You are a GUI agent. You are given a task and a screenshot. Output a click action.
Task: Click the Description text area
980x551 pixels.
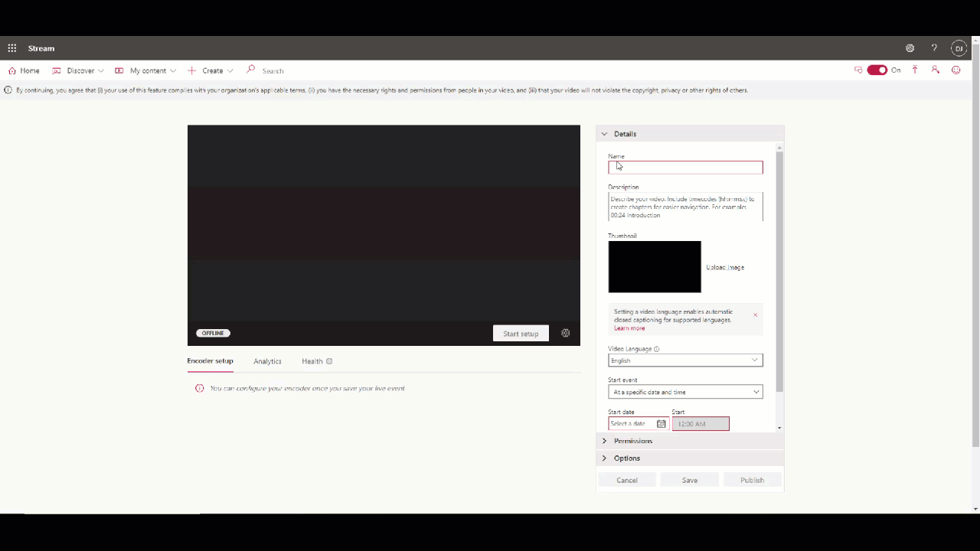tap(685, 207)
